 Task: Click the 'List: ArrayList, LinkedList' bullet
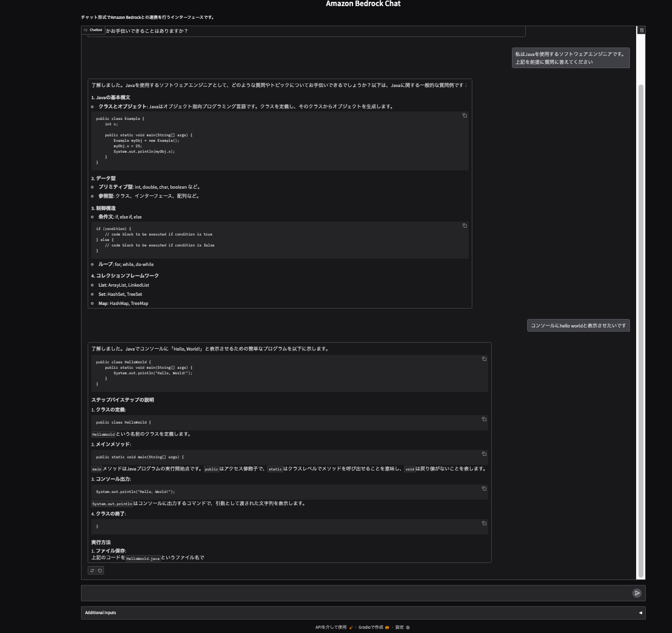[x=124, y=285]
